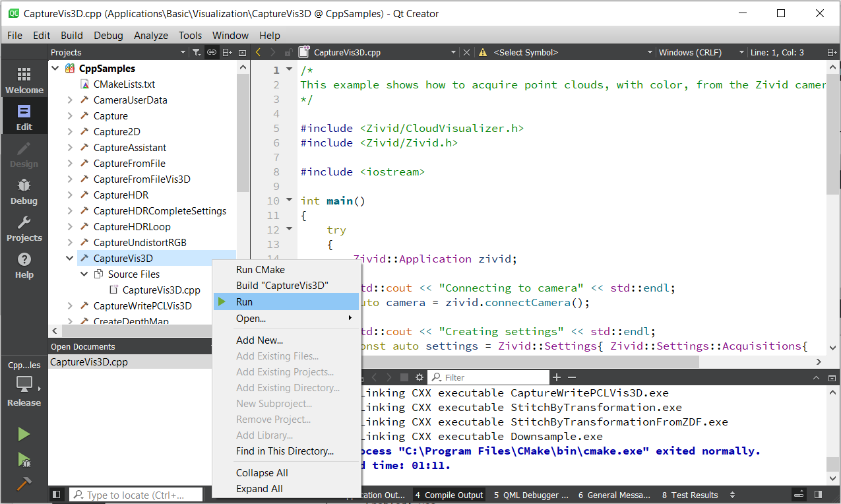Switch to the Test Results output pane

pos(690,495)
